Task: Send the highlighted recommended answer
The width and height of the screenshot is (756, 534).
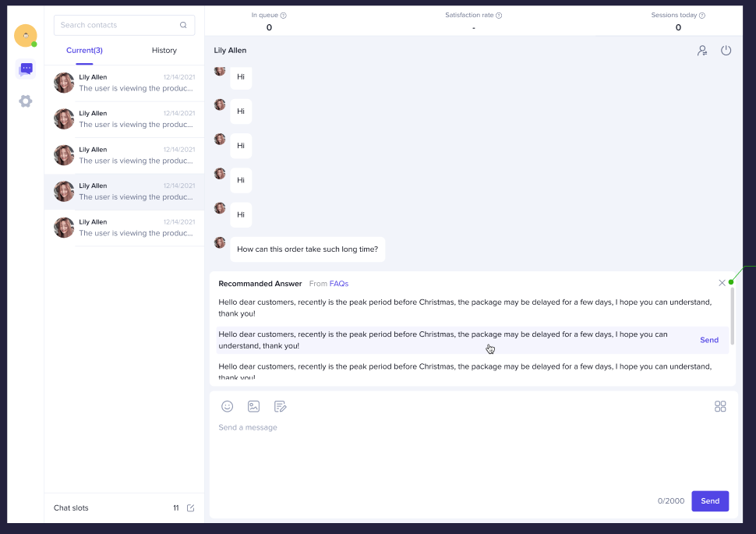Action: (708, 340)
